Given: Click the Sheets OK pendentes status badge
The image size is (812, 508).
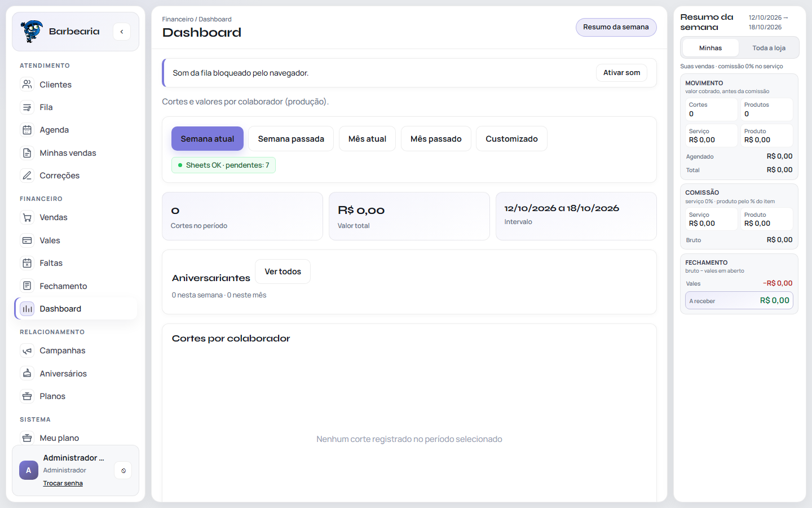Looking at the screenshot, I should 223,165.
